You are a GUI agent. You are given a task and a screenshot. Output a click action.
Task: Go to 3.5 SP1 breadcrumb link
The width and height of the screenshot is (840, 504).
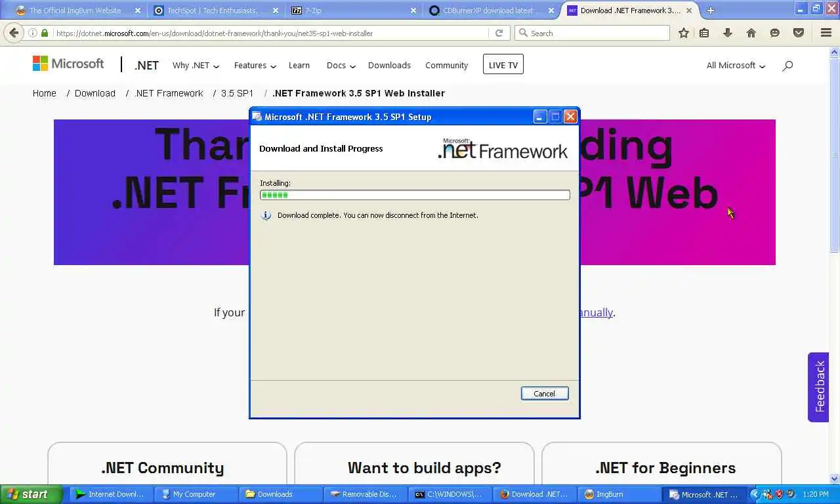click(x=237, y=93)
